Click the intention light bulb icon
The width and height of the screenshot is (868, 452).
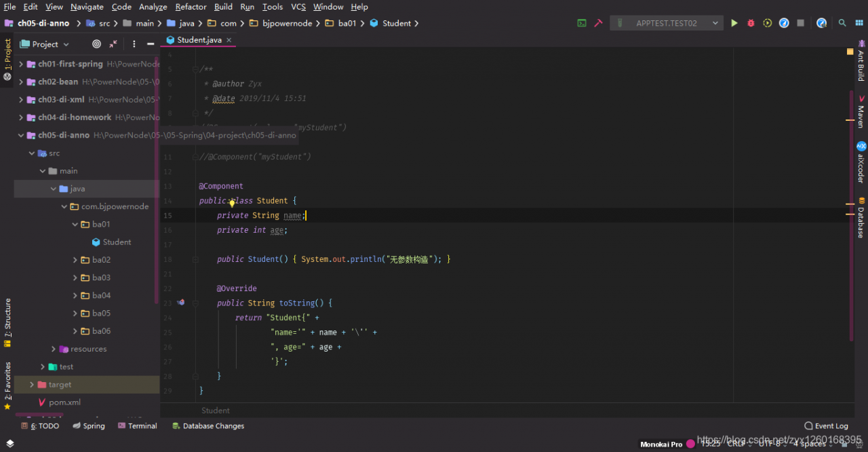232,202
